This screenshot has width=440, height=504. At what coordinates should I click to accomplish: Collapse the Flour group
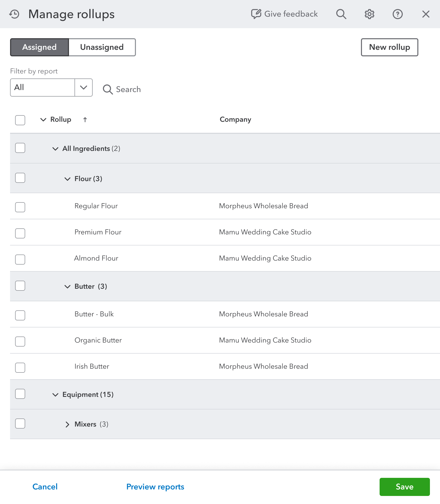coord(67,179)
